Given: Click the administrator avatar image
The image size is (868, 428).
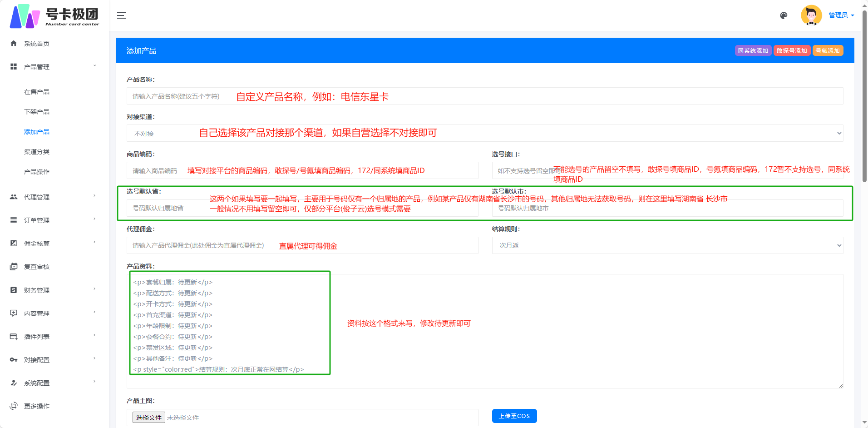Looking at the screenshot, I should [x=811, y=15].
